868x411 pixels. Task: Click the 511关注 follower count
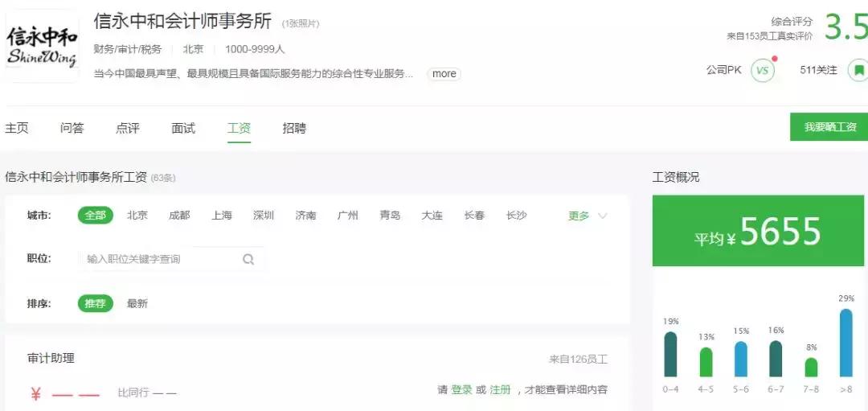pyautogui.click(x=819, y=70)
